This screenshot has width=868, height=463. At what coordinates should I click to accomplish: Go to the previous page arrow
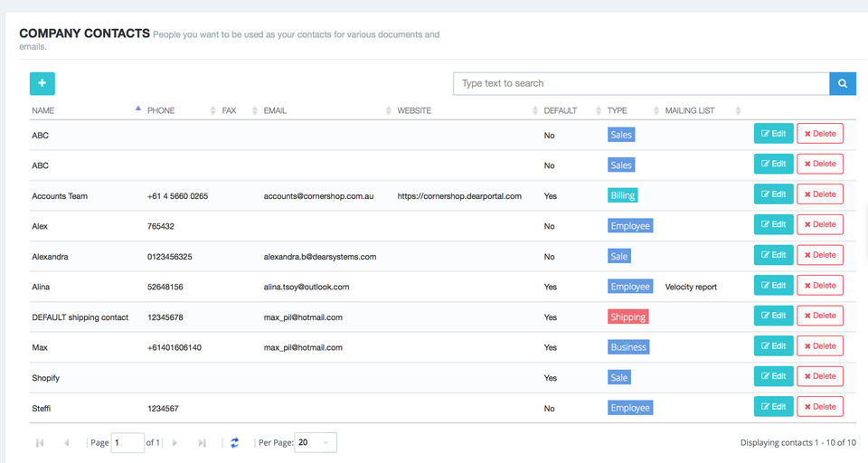(x=67, y=442)
